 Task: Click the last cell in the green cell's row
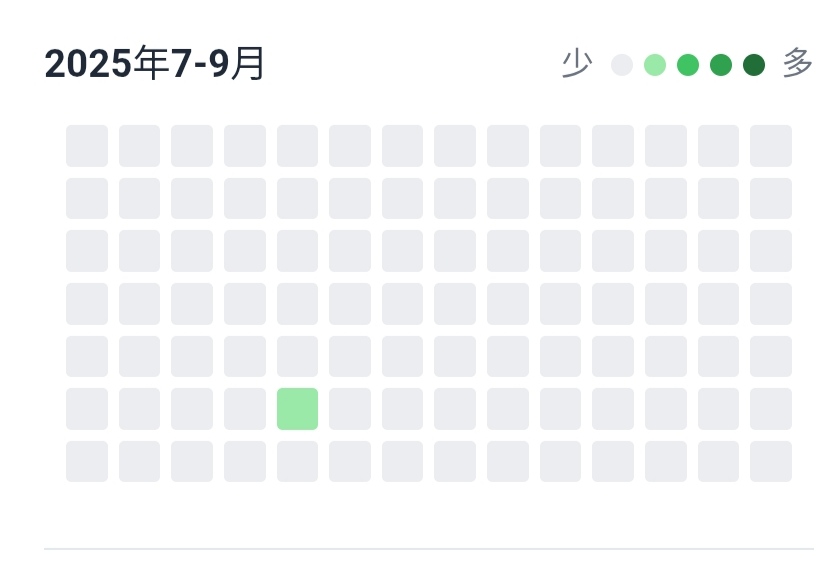[771, 409]
